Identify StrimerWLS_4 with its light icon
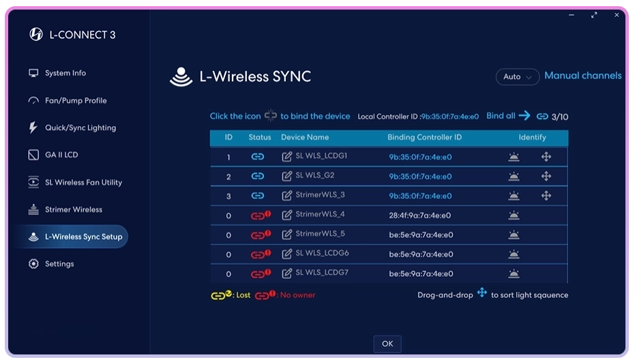The image size is (635, 364). pyautogui.click(x=514, y=215)
